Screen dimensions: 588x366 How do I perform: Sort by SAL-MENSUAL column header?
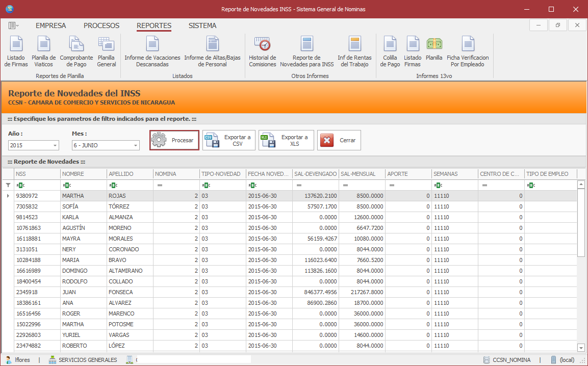[x=362, y=174]
